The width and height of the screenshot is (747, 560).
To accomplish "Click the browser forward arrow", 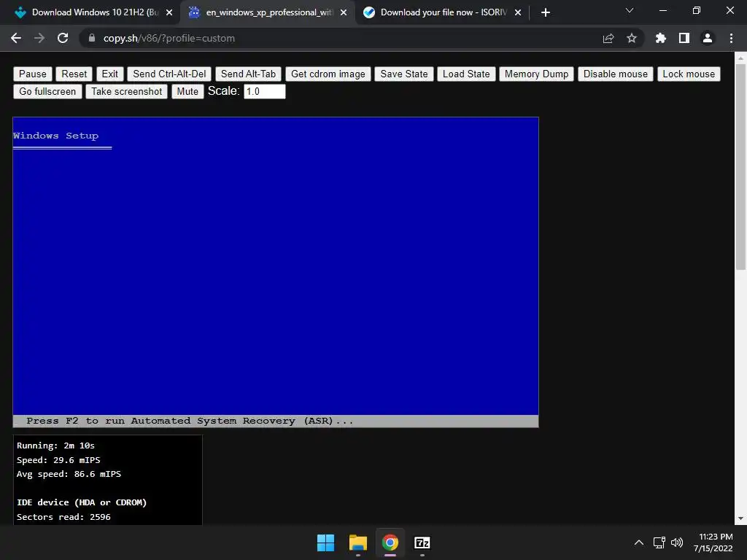I will pos(39,38).
